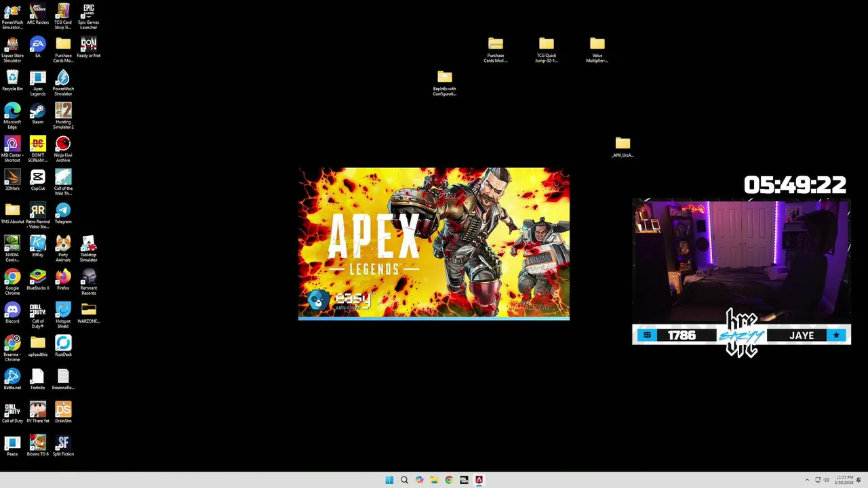Image resolution: width=868 pixels, height=488 pixels.
Task: Select the Split Fiction shortcut
Action: [63, 446]
